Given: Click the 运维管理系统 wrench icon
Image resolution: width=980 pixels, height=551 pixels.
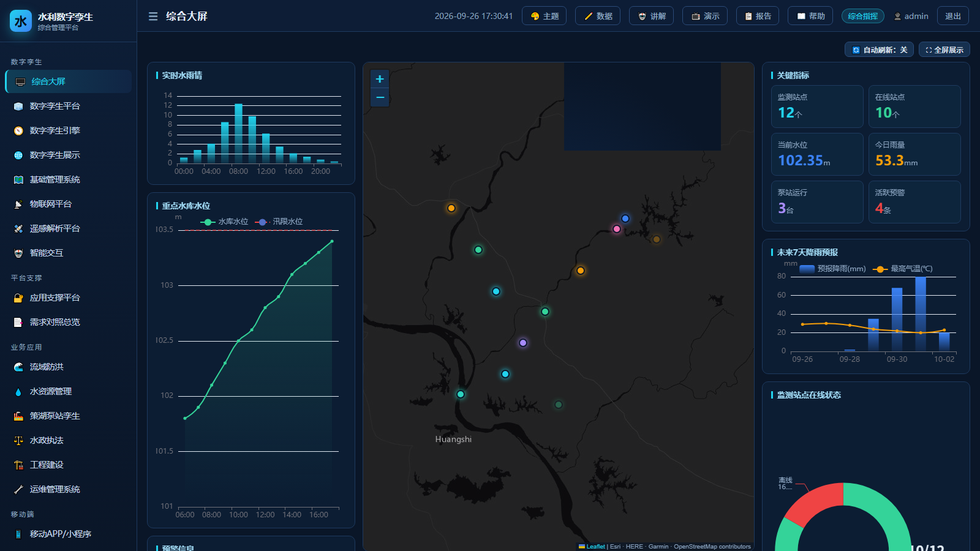Looking at the screenshot, I should tap(18, 489).
